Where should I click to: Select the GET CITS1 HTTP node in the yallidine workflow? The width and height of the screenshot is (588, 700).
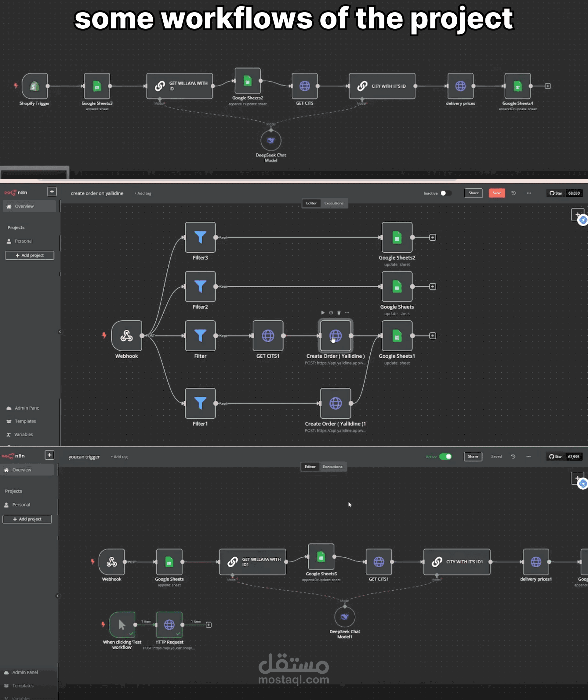[268, 336]
